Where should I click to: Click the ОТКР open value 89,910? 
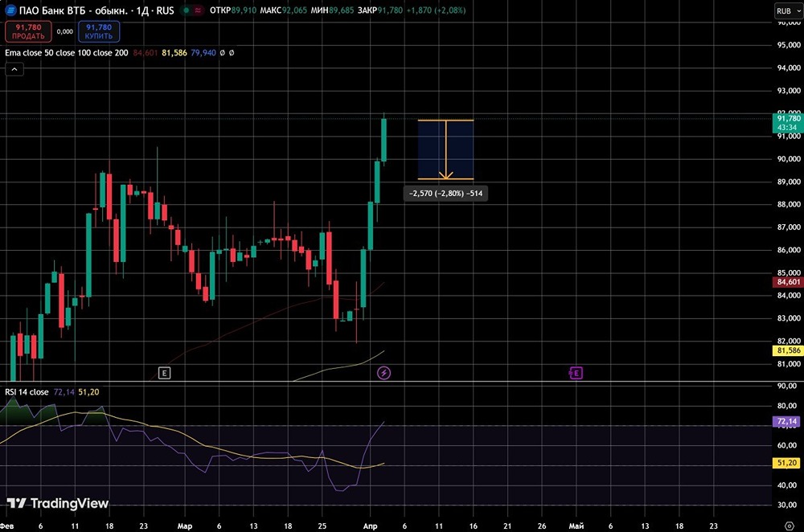pyautogui.click(x=244, y=10)
